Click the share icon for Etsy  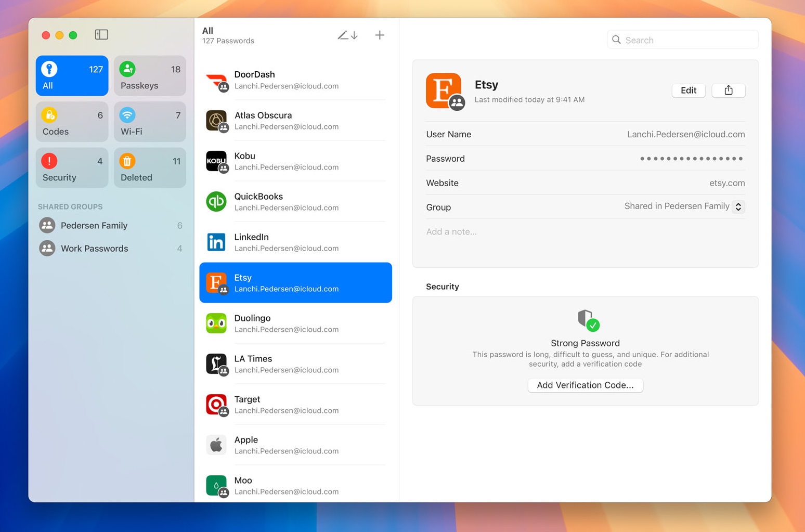[x=728, y=90]
